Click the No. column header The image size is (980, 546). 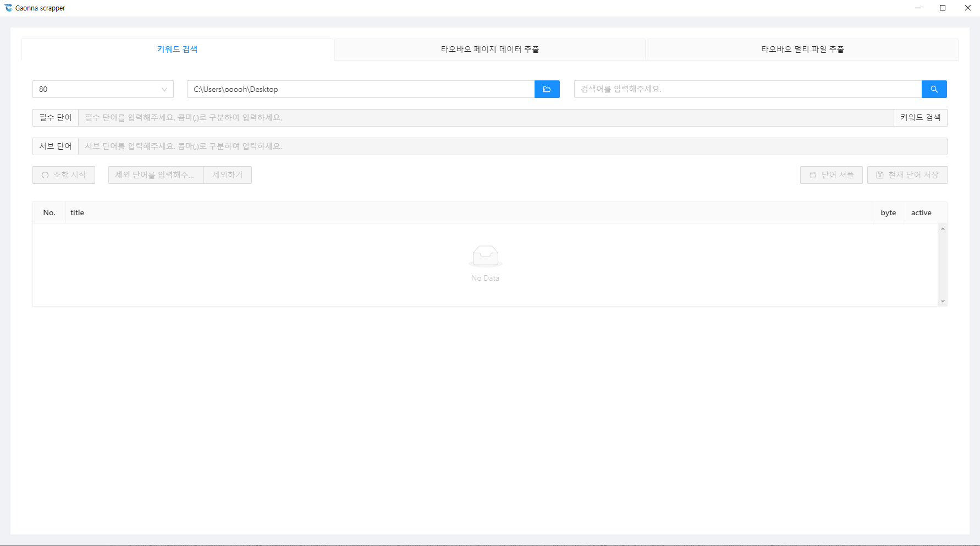pos(49,212)
